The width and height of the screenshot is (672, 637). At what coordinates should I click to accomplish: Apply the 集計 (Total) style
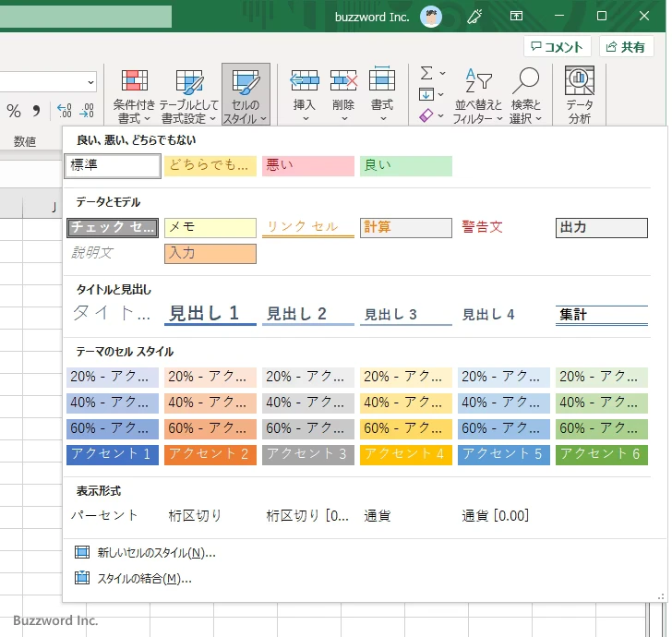pos(602,315)
